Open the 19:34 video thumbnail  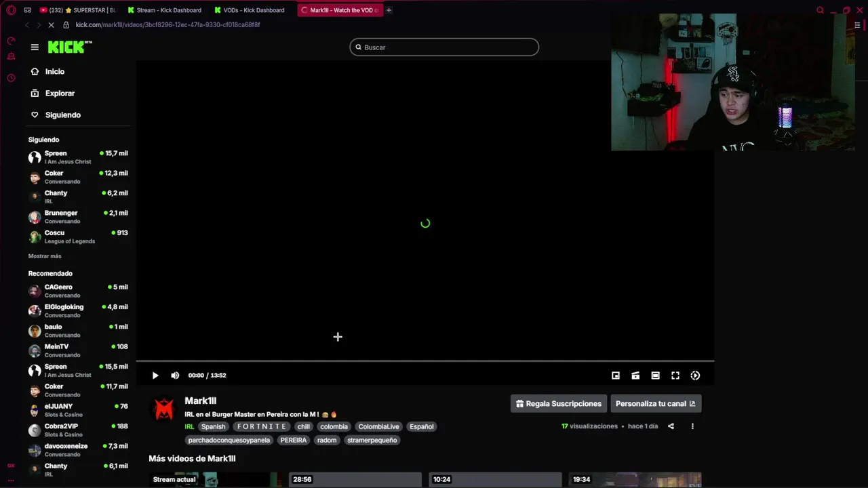635,480
